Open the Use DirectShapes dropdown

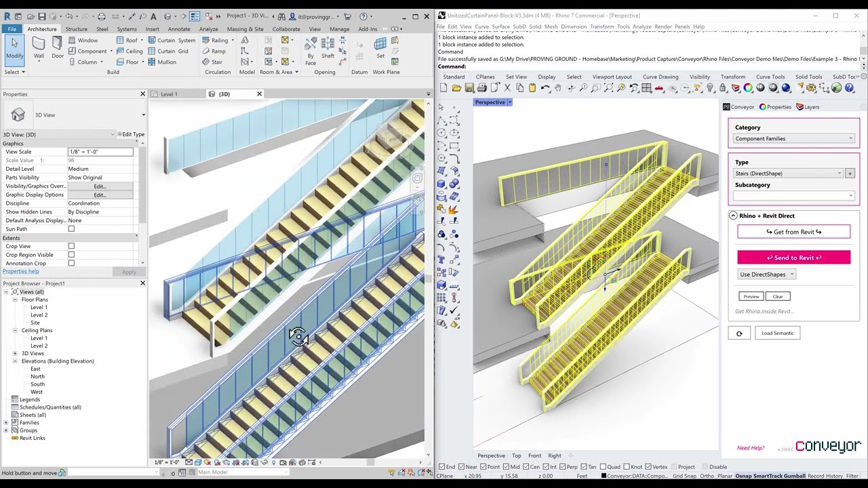[766, 274]
